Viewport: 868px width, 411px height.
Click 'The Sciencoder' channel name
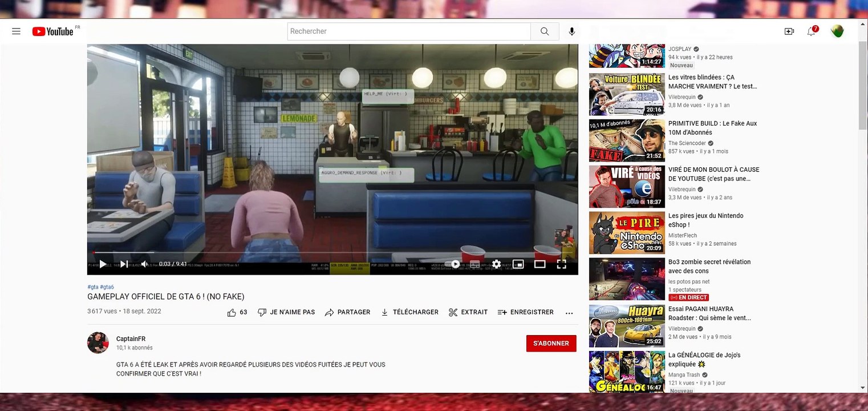coord(687,143)
